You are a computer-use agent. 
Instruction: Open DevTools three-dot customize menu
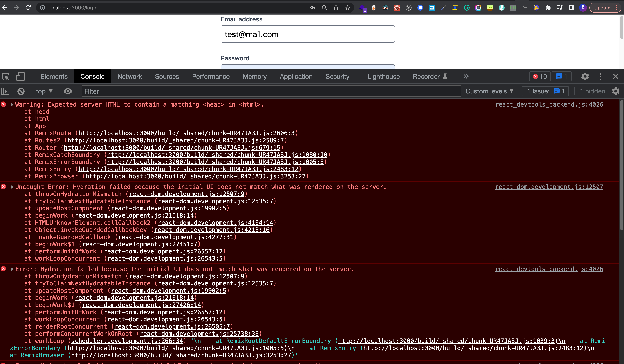pos(600,76)
